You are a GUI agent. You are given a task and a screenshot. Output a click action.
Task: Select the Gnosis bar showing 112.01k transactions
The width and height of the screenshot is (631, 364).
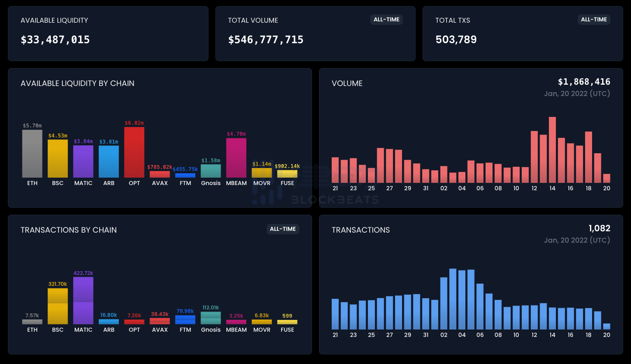[x=211, y=318]
